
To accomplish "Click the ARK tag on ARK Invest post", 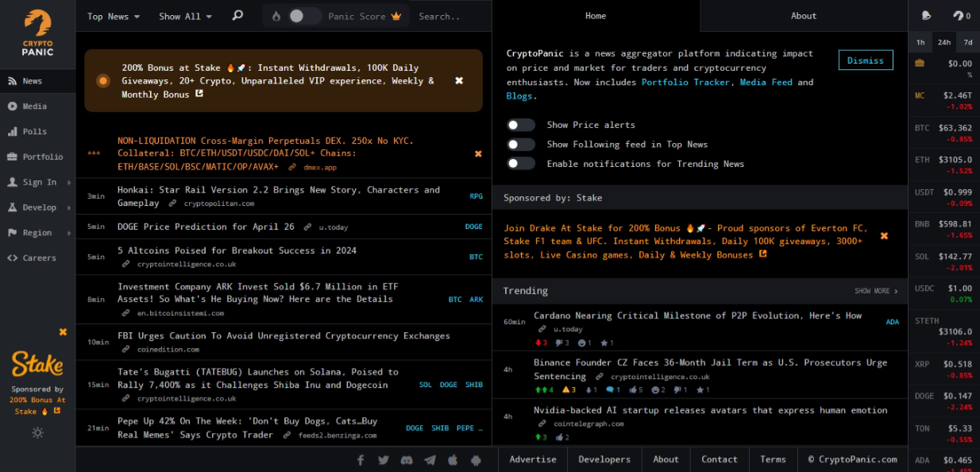I will click(x=476, y=300).
